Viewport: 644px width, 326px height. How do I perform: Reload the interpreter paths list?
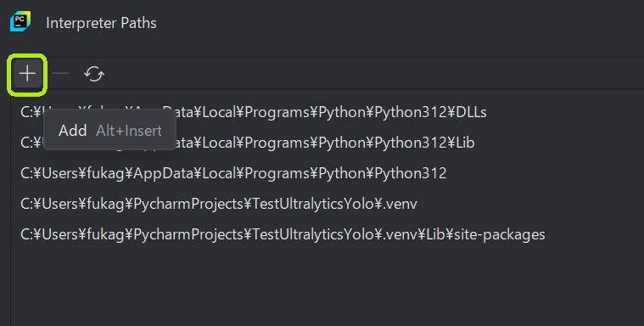(x=94, y=74)
